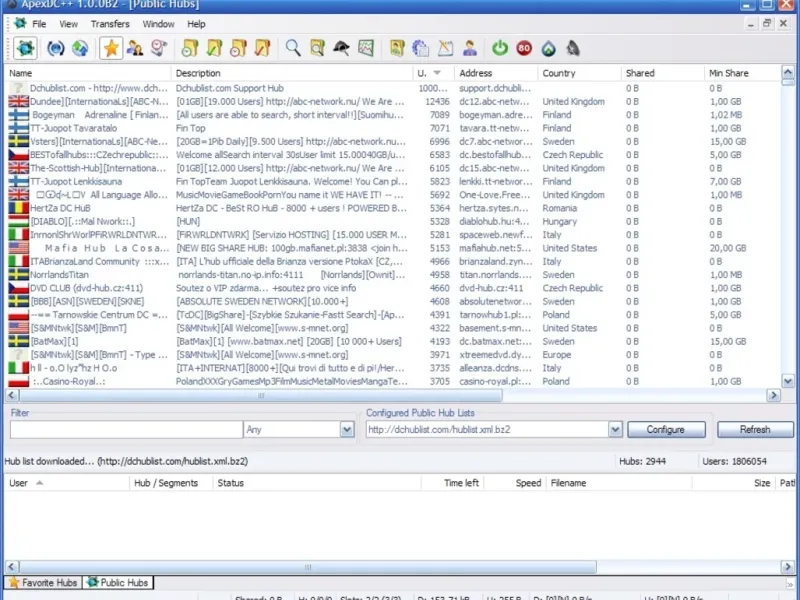Open Favorite Users two-people toolbar icon
Screen dimensions: 800x600
click(135, 48)
